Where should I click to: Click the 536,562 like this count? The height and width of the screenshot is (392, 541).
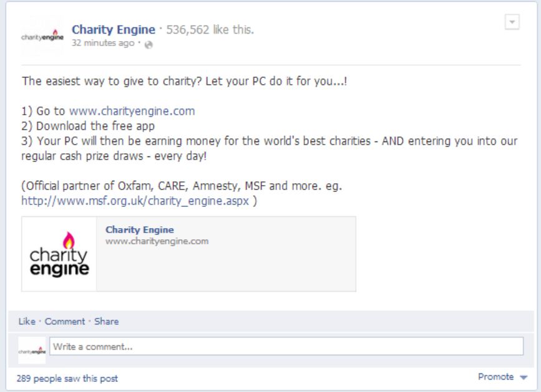pos(210,30)
